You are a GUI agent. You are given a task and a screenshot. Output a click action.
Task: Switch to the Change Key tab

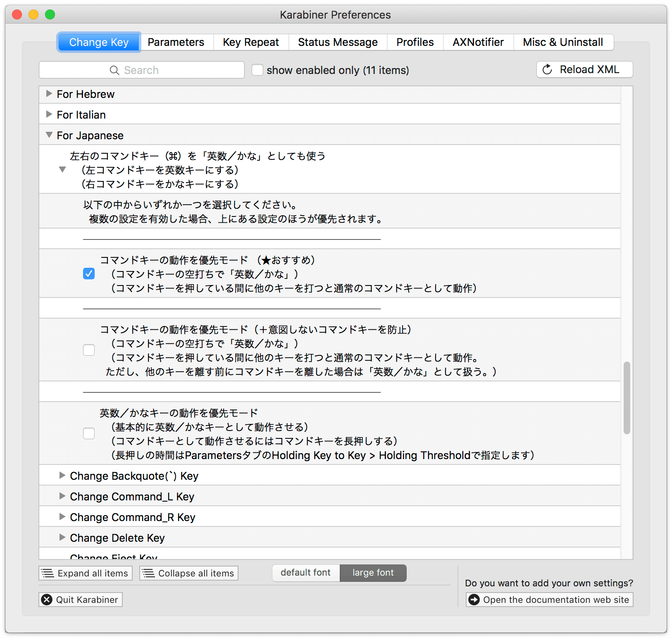[x=99, y=42]
